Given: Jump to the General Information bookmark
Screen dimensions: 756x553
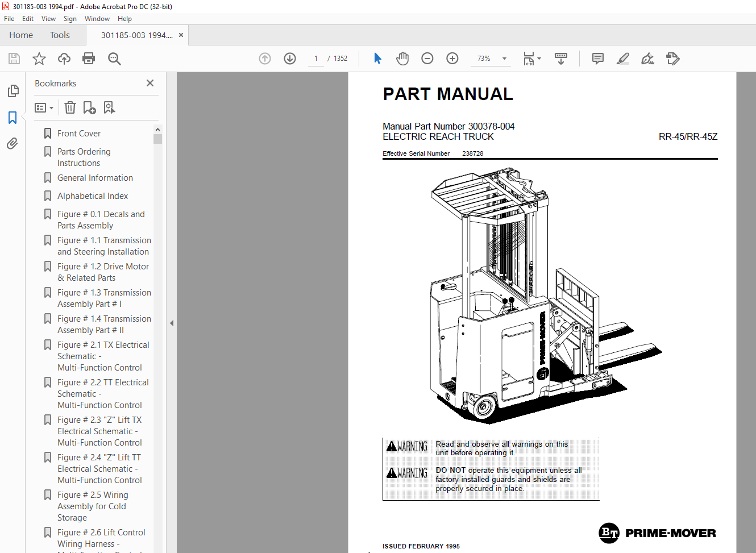Looking at the screenshot, I should tap(95, 178).
